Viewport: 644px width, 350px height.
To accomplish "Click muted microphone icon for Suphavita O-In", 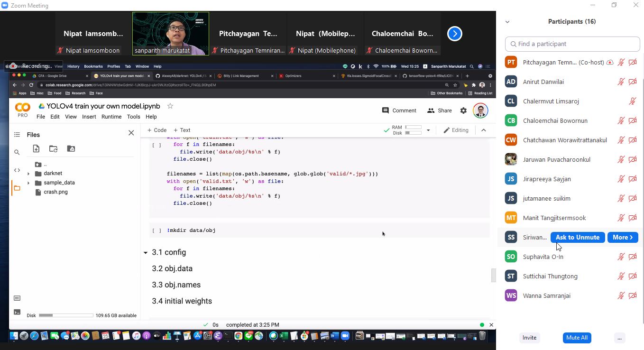I will tap(621, 257).
